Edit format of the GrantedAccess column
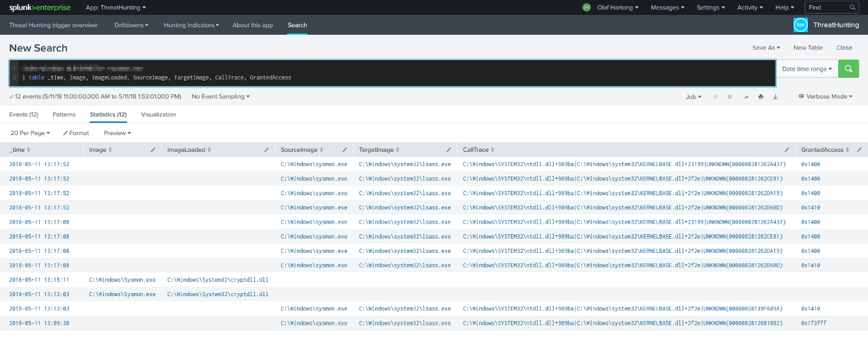The image size is (868, 339). 859,150
